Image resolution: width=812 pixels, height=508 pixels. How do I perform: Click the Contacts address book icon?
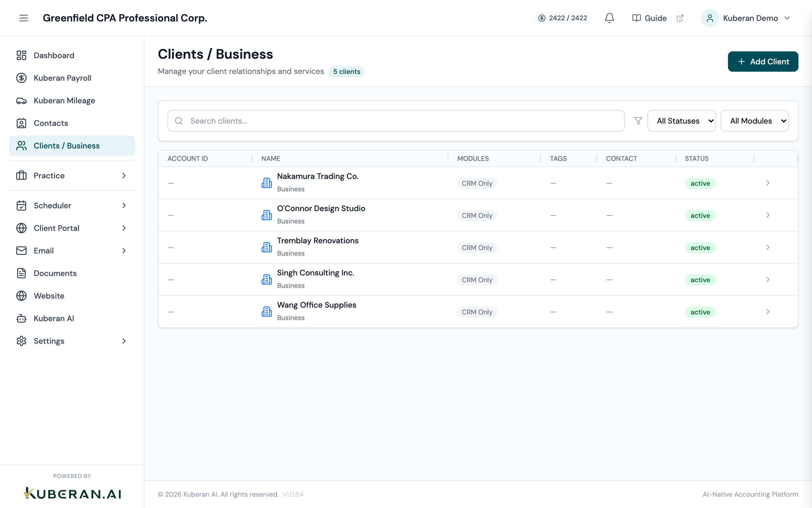(21, 123)
